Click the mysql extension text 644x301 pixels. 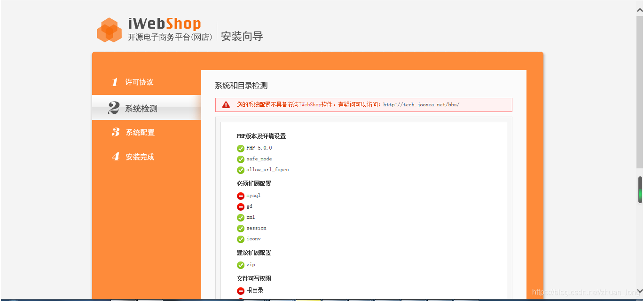(x=253, y=196)
